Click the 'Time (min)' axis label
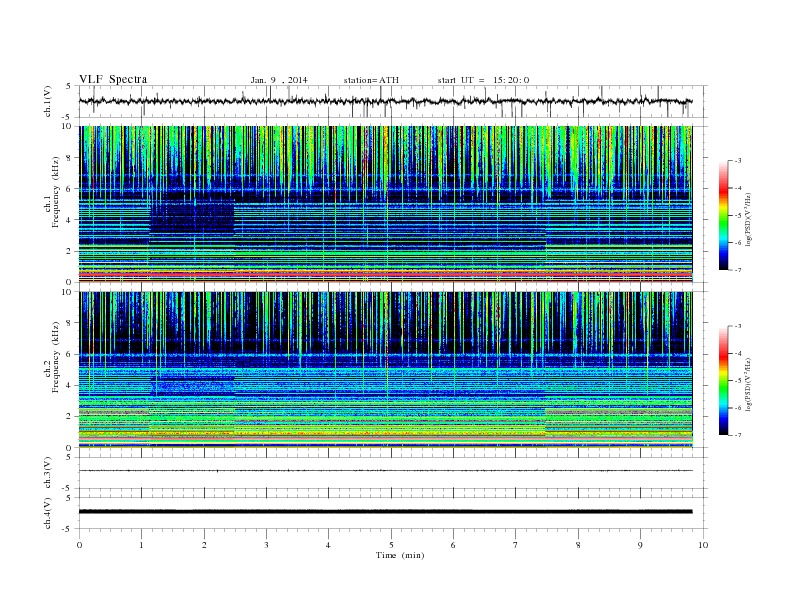The height and width of the screenshot is (612, 792). [400, 555]
